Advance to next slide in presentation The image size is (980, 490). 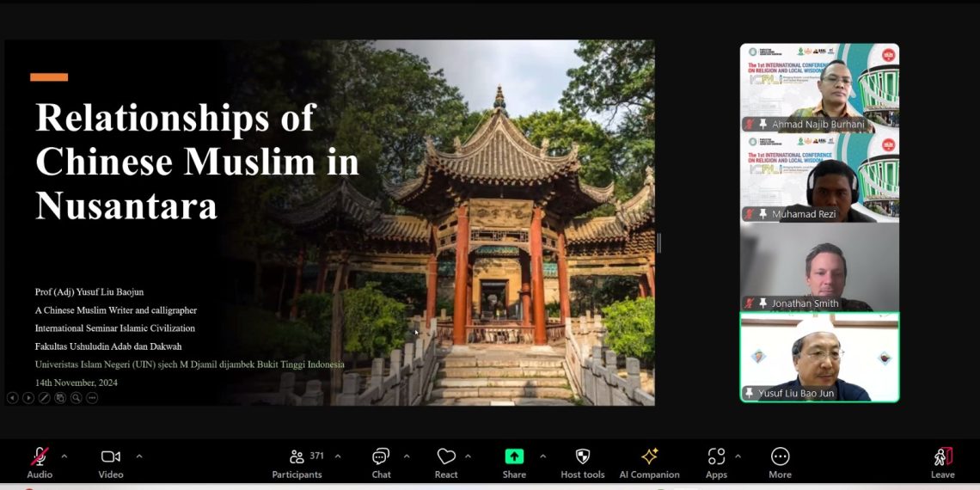coord(28,398)
